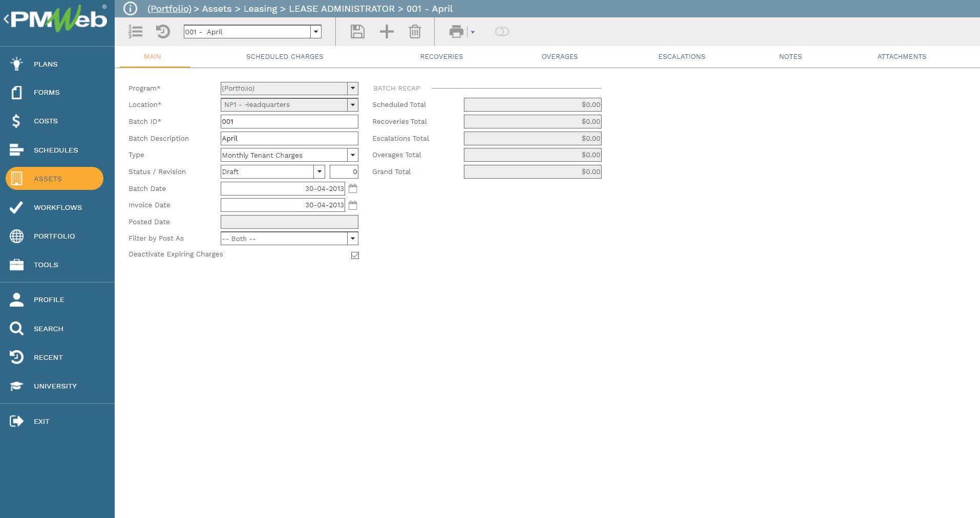Click the printer icon

(456, 32)
